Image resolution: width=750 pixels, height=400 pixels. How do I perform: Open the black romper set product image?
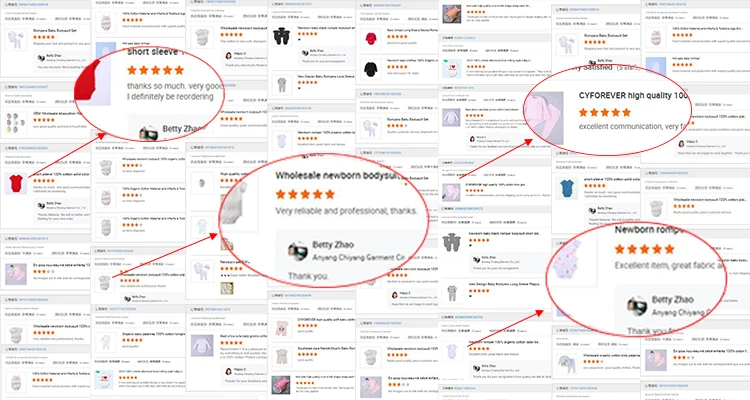coord(281,36)
